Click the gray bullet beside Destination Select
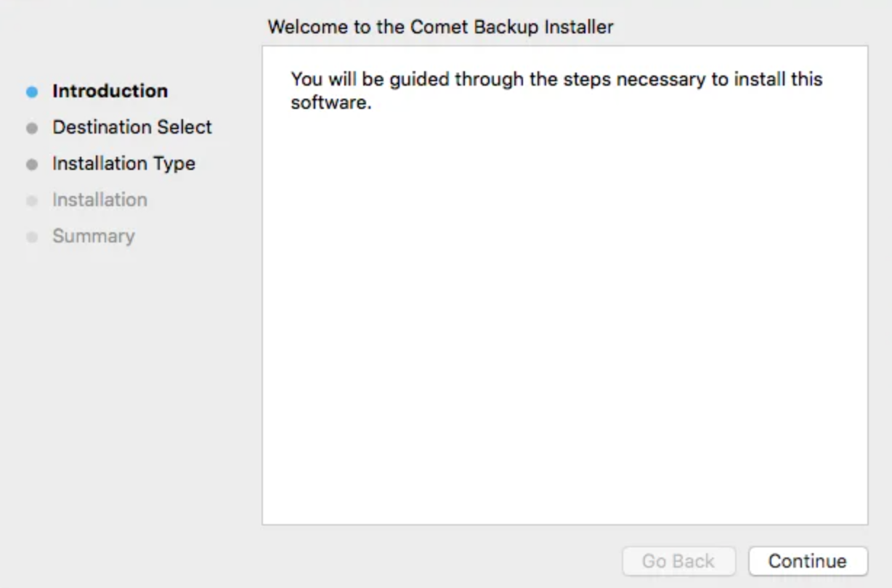The height and width of the screenshot is (588, 892). [x=32, y=128]
